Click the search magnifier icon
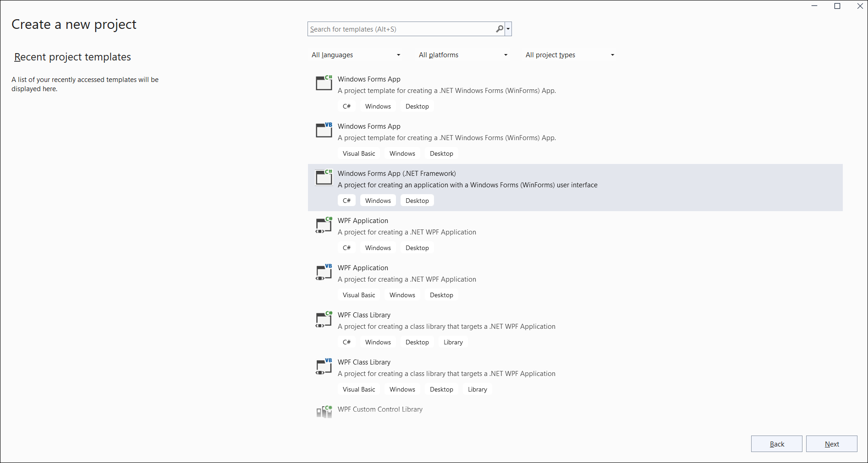This screenshot has width=868, height=463. [x=499, y=29]
